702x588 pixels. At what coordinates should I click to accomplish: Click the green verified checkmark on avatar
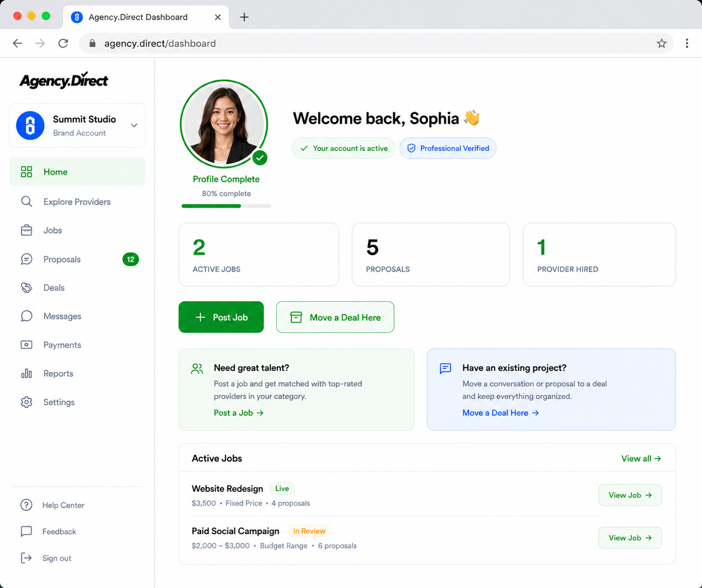tap(260, 158)
